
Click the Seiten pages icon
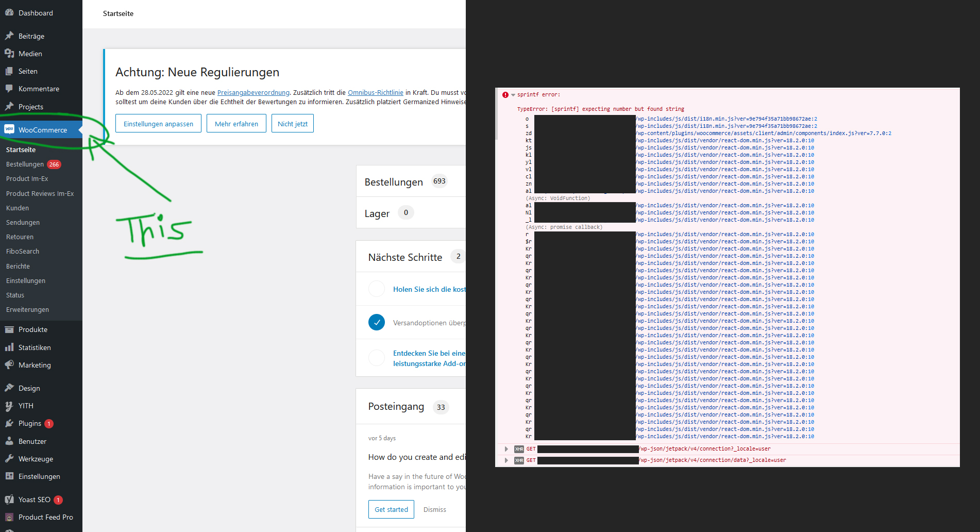[9, 71]
